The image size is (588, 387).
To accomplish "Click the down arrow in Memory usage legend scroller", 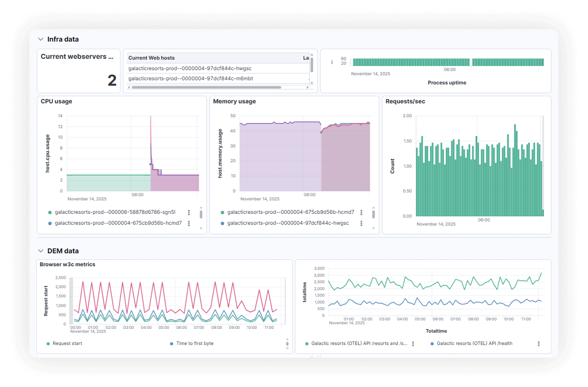I will click(x=374, y=228).
